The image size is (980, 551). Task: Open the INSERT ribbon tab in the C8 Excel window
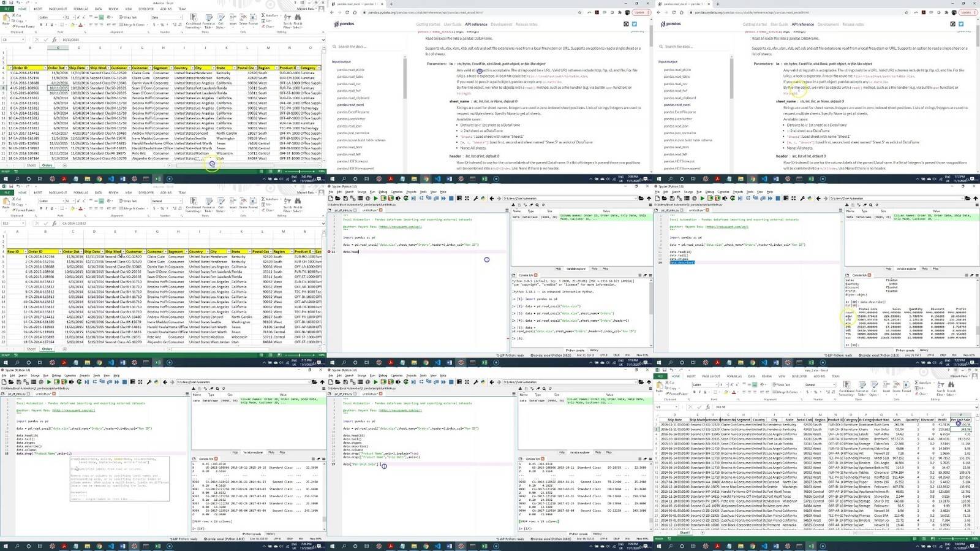(38, 9)
